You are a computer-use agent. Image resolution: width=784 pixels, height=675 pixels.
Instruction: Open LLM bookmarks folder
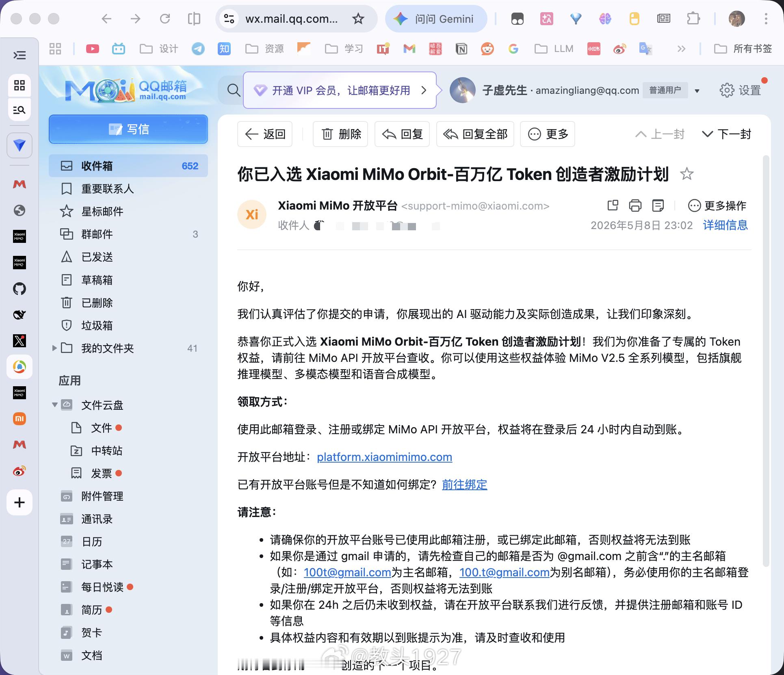[554, 49]
